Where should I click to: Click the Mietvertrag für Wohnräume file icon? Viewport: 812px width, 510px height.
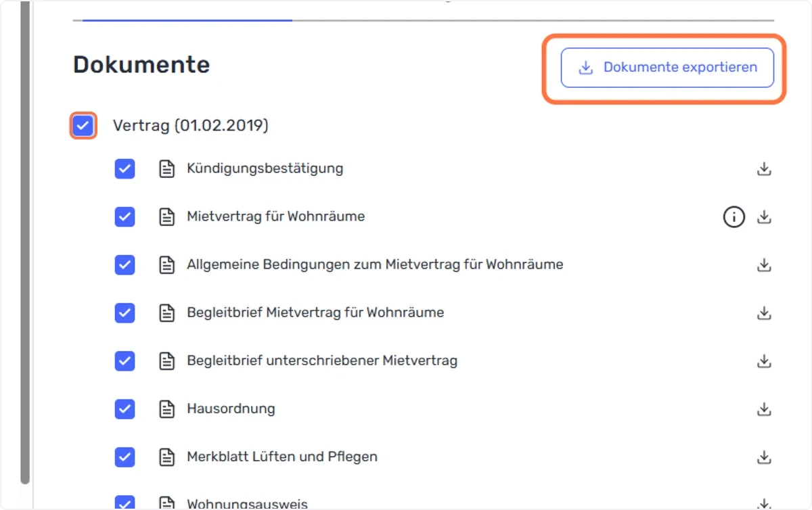coord(166,217)
